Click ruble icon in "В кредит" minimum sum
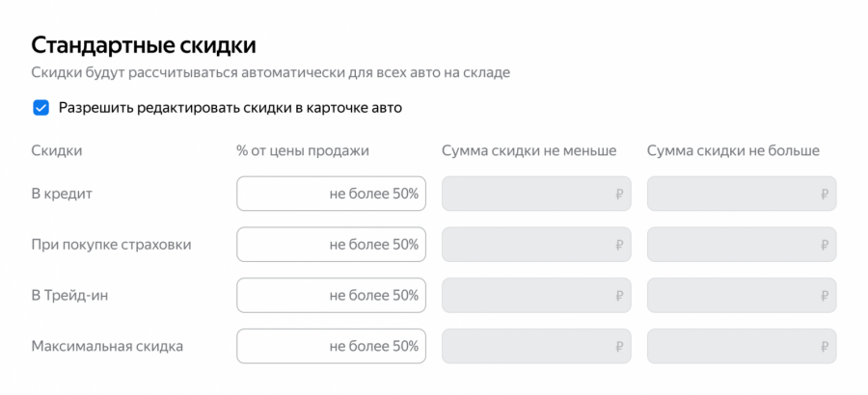 pos(619,194)
